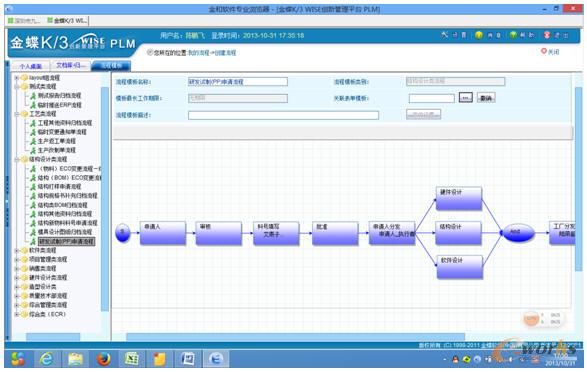This screenshot has height=372, width=587.
Task: Click the red 关闭 close icon below the header
Action: pyautogui.click(x=544, y=51)
